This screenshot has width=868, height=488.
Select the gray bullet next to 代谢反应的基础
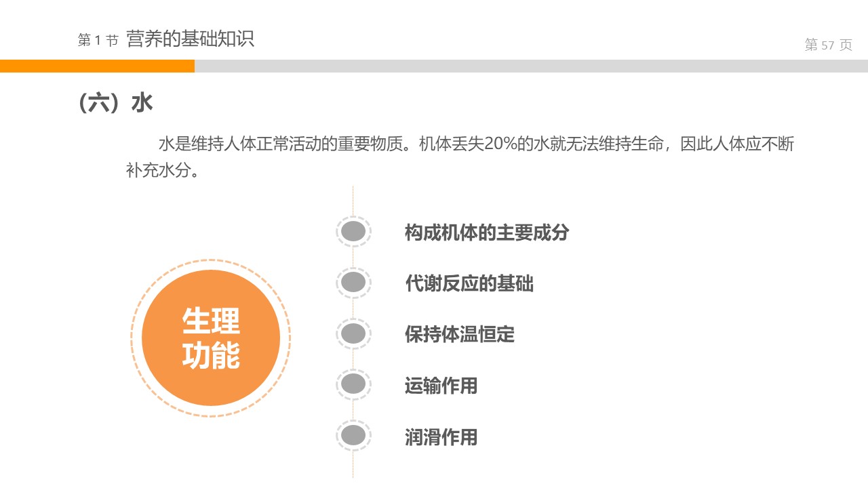tap(353, 283)
